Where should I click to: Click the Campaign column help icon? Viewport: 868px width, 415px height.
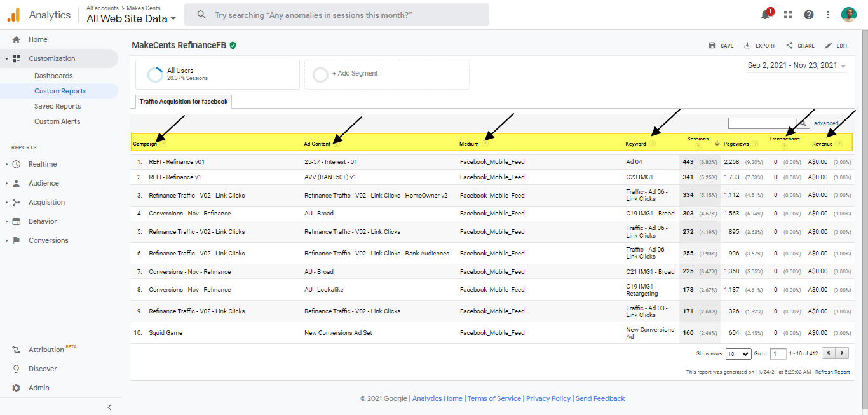pos(163,144)
